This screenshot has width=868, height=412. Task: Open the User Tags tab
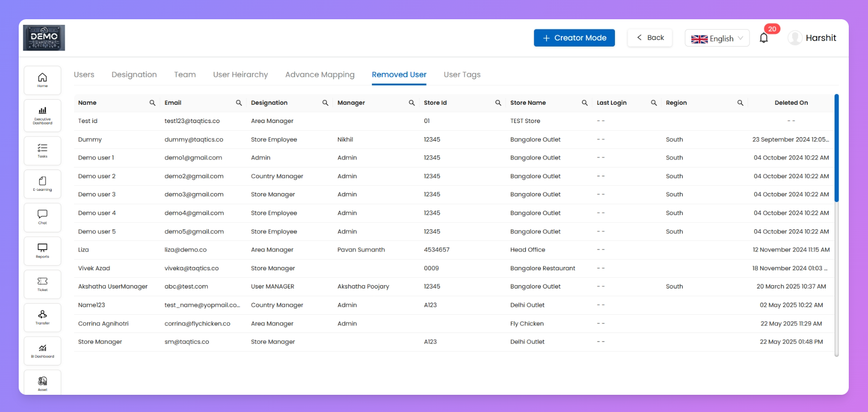[462, 74]
